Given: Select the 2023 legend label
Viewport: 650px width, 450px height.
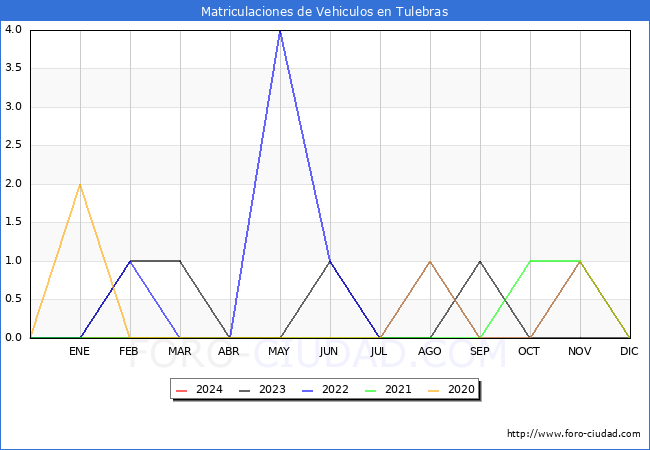Looking at the screenshot, I should click(x=272, y=390).
